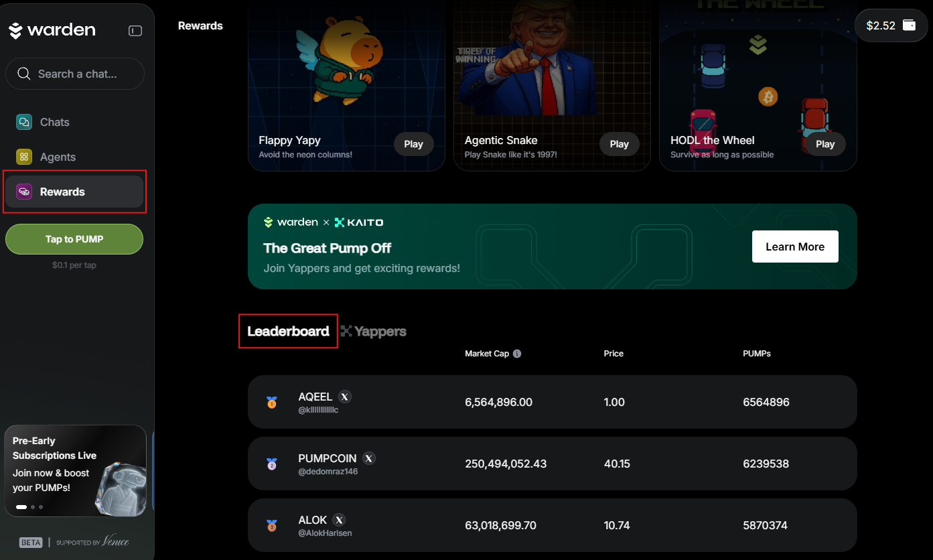Screen dimensions: 933x560
Task: Switch to the Yappers tab
Action: (x=373, y=330)
